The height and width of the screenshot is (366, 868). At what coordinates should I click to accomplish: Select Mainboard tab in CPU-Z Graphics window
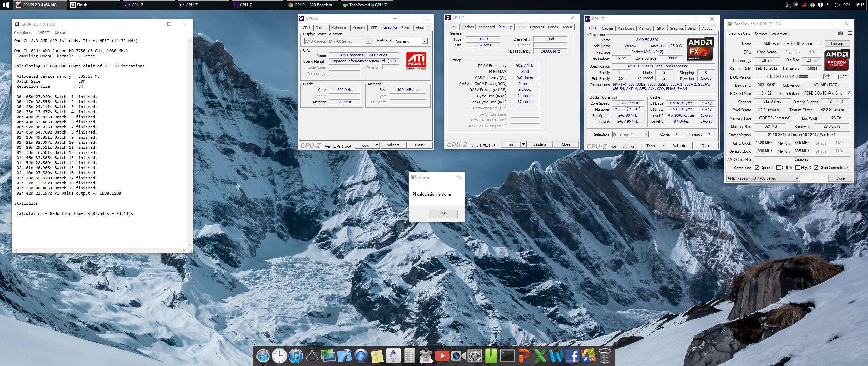tap(339, 28)
